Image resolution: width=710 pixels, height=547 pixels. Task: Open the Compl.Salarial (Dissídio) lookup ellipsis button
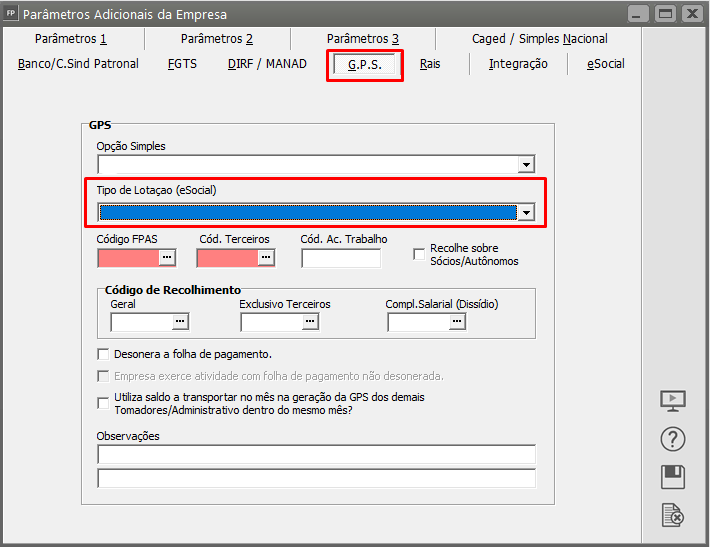457,321
